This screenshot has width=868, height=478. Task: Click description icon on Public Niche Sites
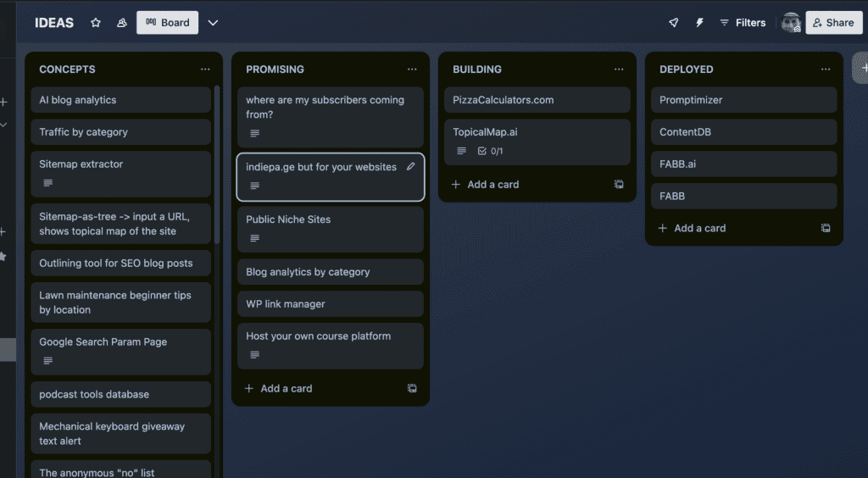click(x=254, y=238)
